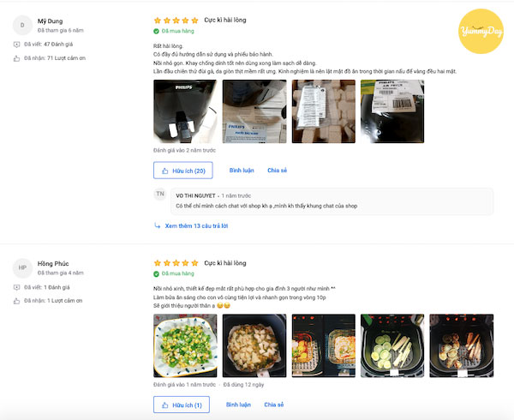
Task: Expand Xem thêm 13 câu trả lời
Action: coord(196,226)
